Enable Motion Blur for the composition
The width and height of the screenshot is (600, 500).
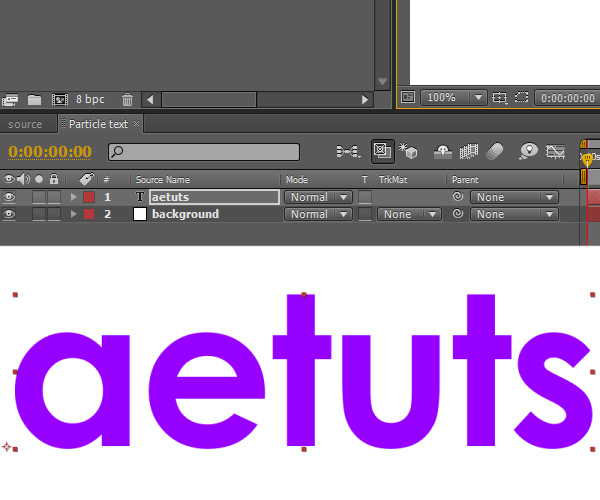[x=494, y=151]
